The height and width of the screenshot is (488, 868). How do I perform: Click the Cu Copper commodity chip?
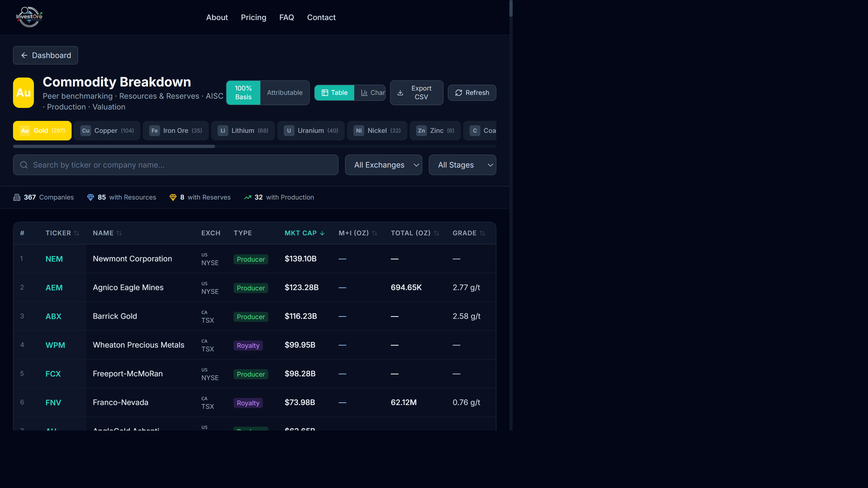tap(107, 131)
